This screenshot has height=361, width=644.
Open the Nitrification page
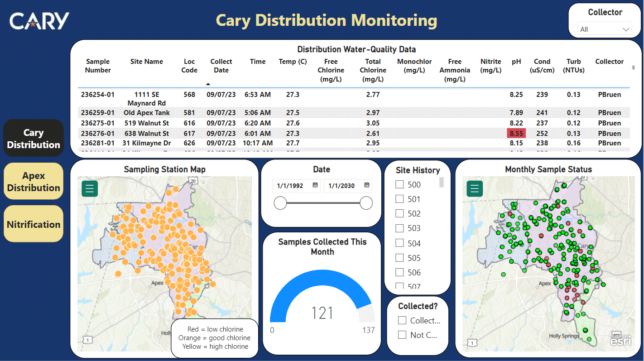tap(34, 224)
